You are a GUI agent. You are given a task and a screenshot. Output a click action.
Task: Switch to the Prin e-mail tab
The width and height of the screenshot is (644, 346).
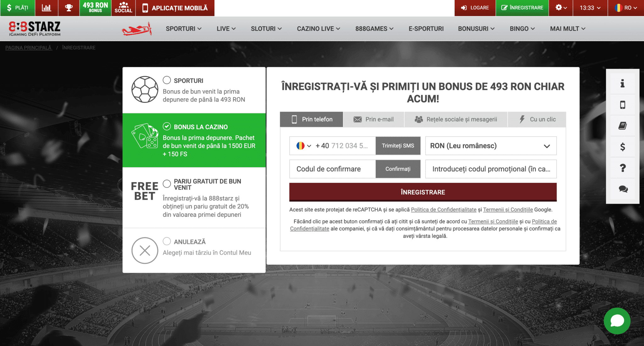pos(374,119)
